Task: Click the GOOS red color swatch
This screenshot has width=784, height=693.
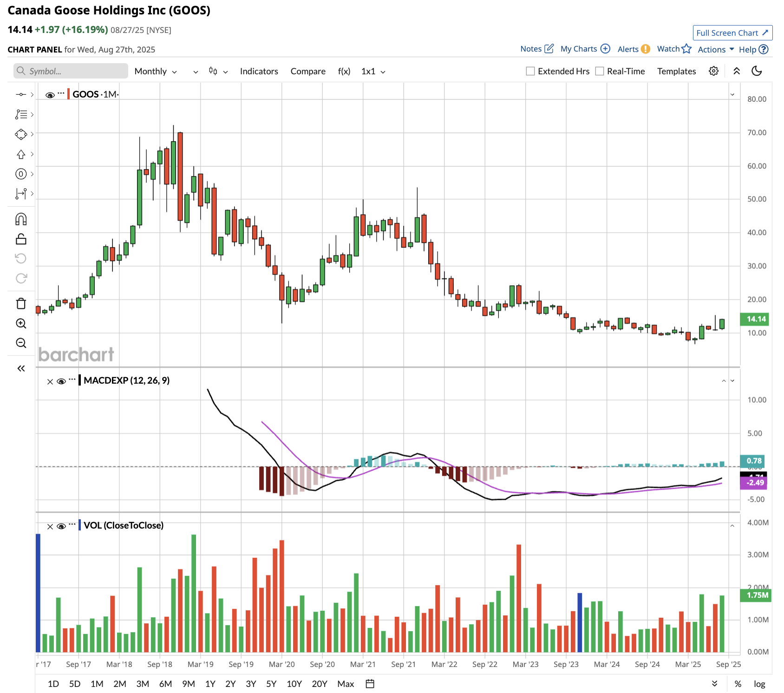Action: 69,94
